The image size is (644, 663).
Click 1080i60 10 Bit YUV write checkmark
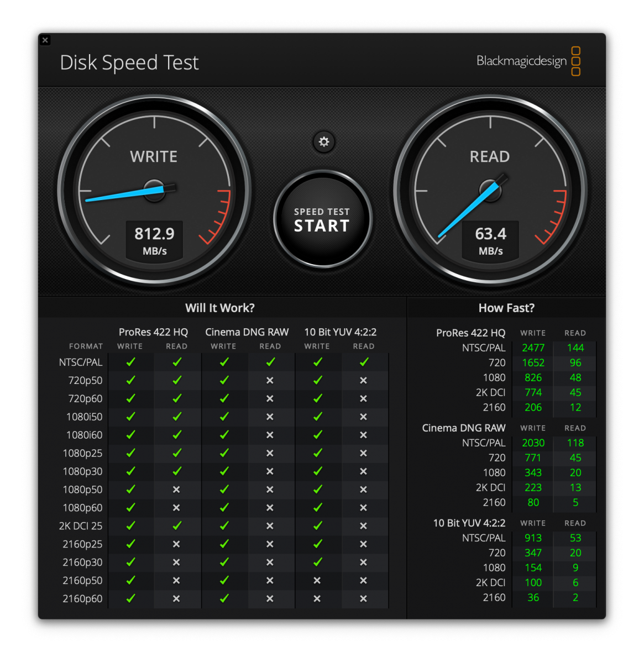pos(317,435)
